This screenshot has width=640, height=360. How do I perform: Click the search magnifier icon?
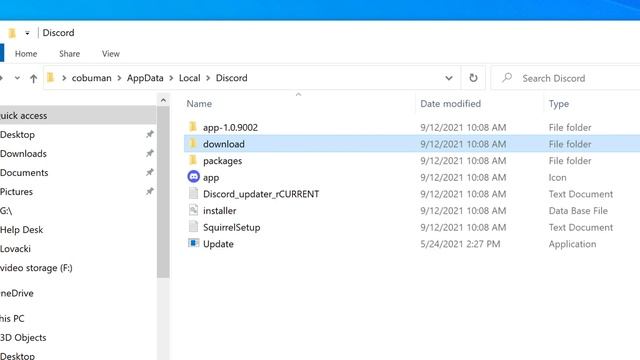[x=507, y=78]
